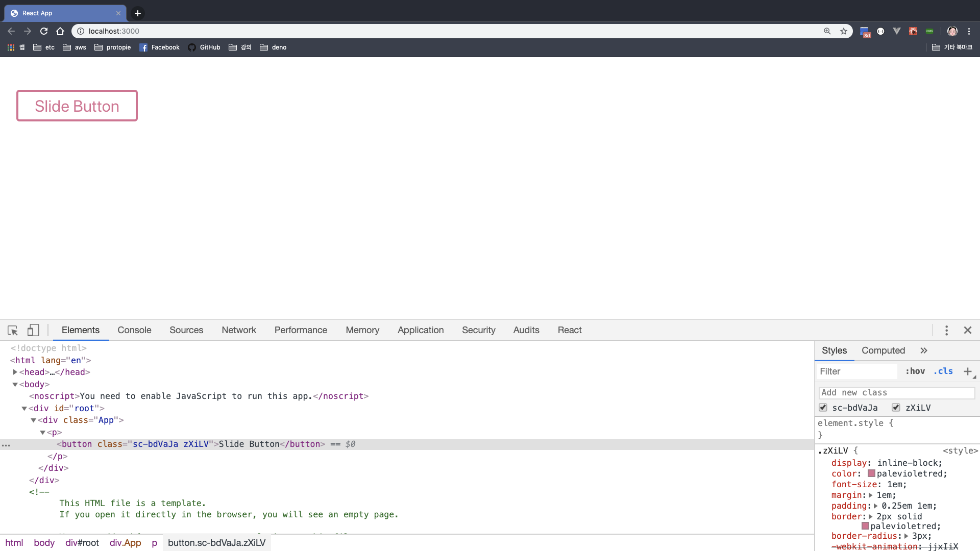Click the browser home icon

(x=60, y=31)
